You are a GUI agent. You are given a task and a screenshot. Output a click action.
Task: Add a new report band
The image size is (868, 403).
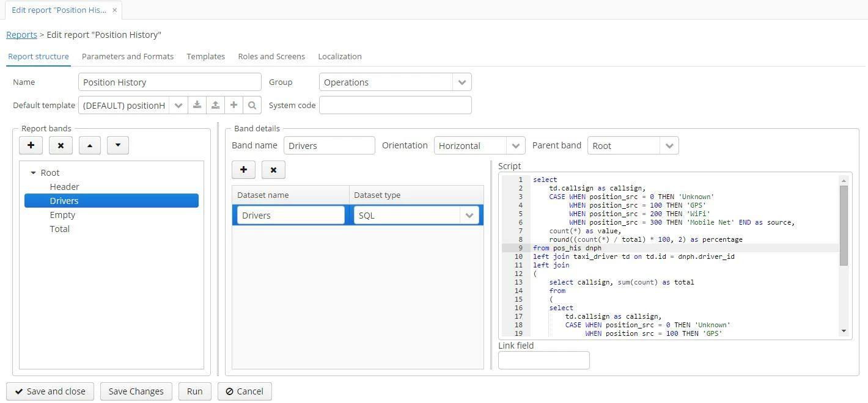point(31,145)
